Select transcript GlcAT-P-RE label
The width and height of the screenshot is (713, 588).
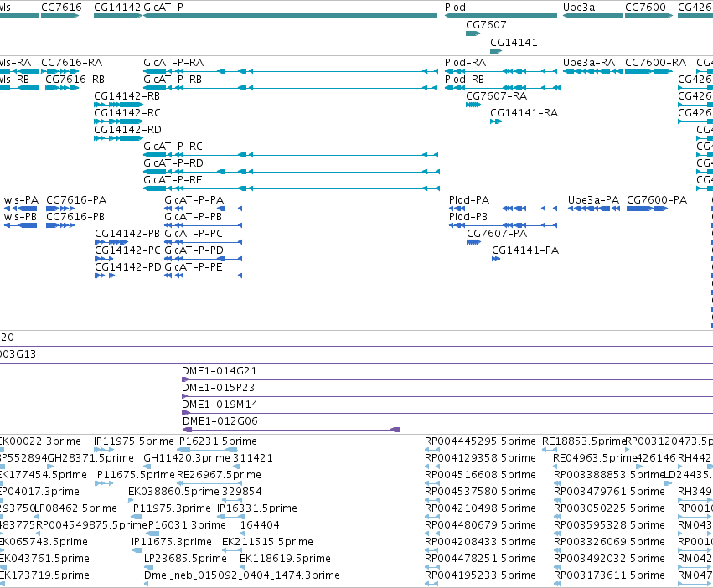pos(173,179)
